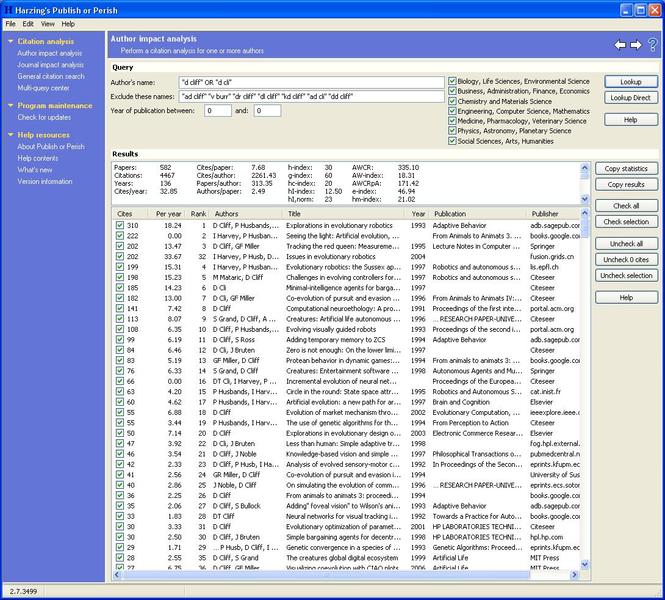Click the back arrow icon
This screenshot has width=665, height=600.
620,45
